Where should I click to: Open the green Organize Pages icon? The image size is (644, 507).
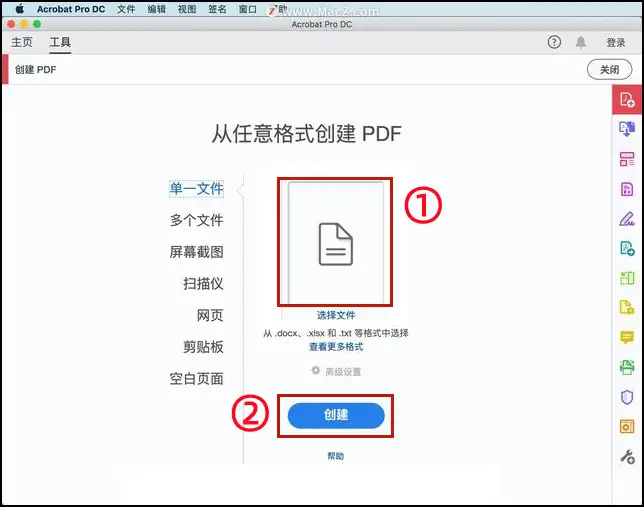point(627,278)
